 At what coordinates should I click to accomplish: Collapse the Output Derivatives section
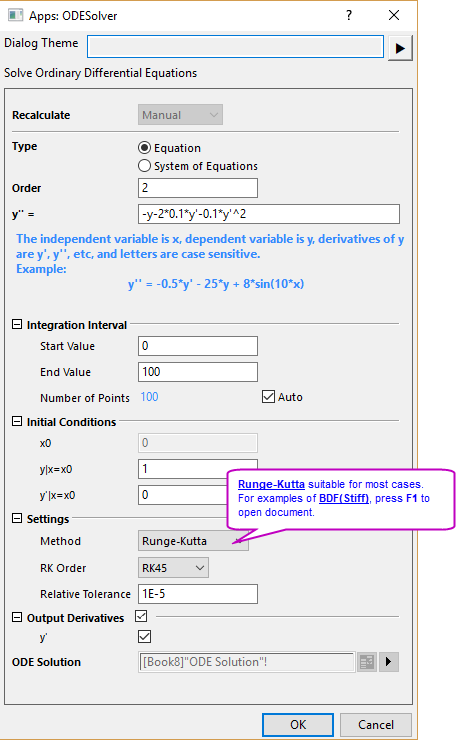(17, 617)
